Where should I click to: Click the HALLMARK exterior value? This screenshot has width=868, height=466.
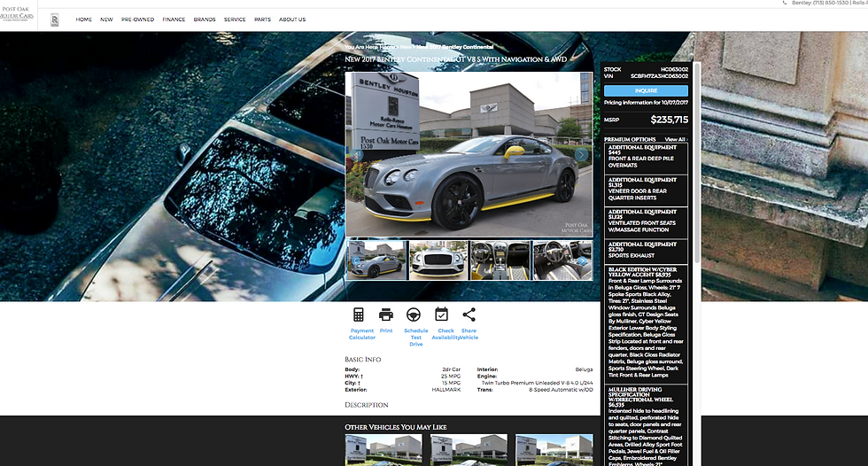coord(446,390)
